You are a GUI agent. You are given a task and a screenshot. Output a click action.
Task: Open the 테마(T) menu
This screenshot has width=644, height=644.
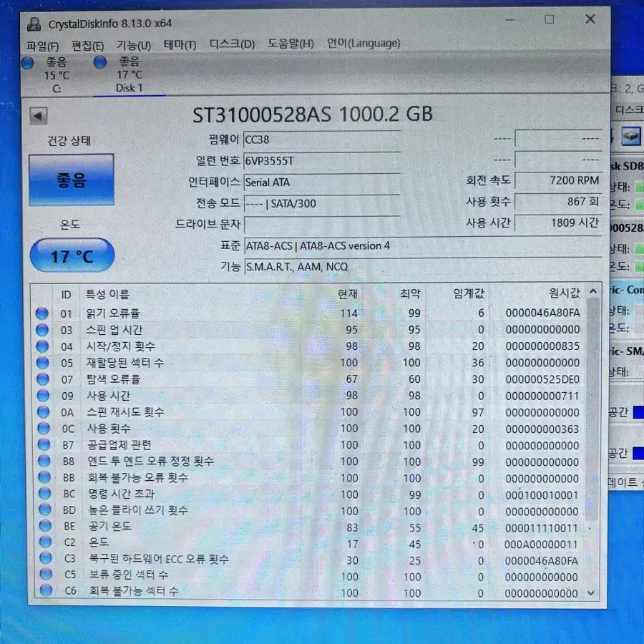(x=180, y=44)
